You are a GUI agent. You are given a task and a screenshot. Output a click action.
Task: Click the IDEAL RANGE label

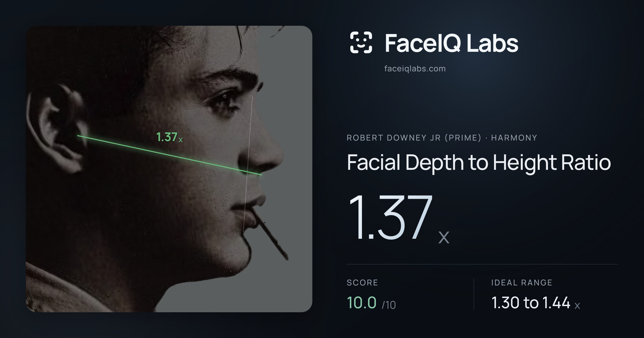(x=522, y=282)
